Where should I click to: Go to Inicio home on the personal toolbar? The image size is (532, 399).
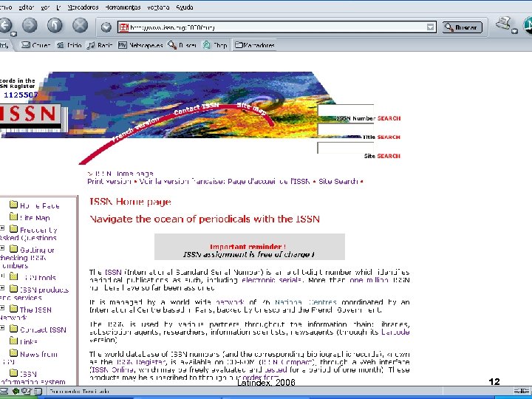pyautogui.click(x=69, y=45)
